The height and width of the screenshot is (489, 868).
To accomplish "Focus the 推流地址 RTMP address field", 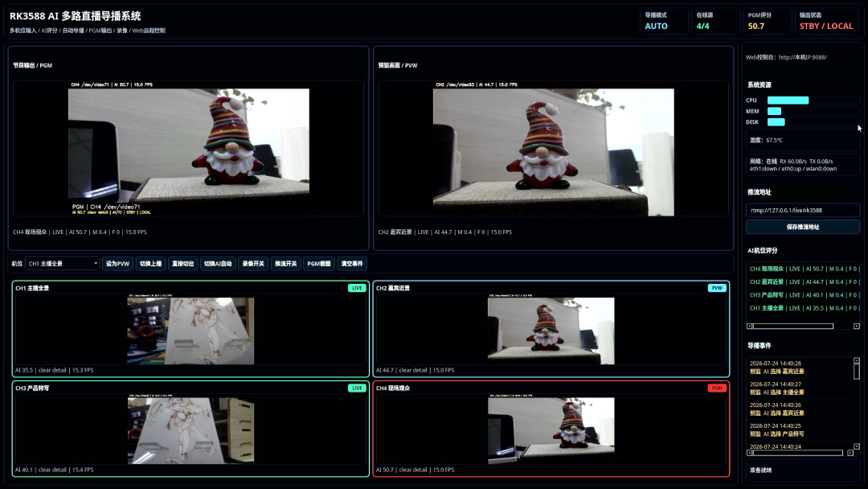I will click(803, 211).
